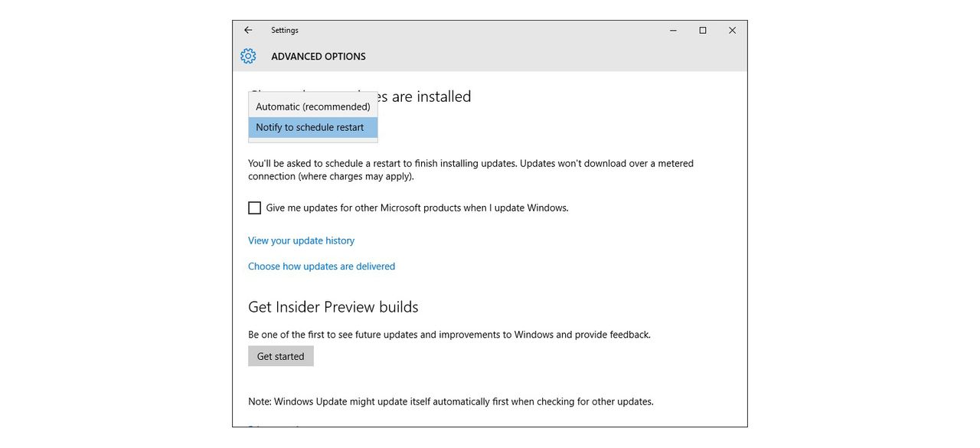Screen dimensions: 980x448
Task: Click the Insider feedback description text
Action: [x=449, y=335]
